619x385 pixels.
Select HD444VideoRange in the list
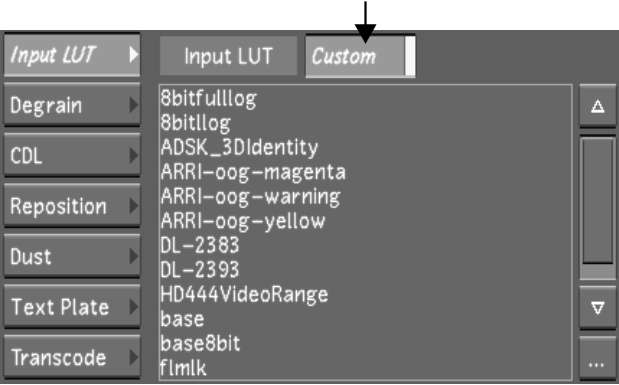click(x=366, y=295)
